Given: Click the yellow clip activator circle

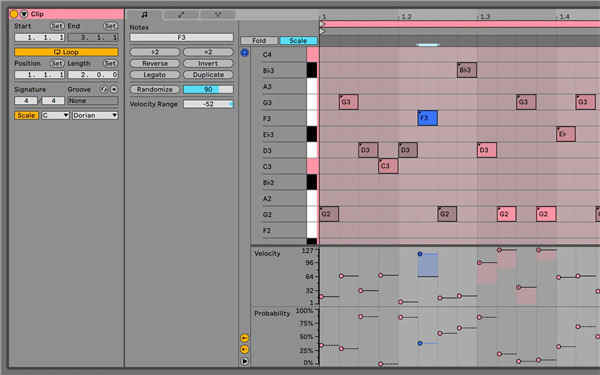Looking at the screenshot, I should point(14,14).
